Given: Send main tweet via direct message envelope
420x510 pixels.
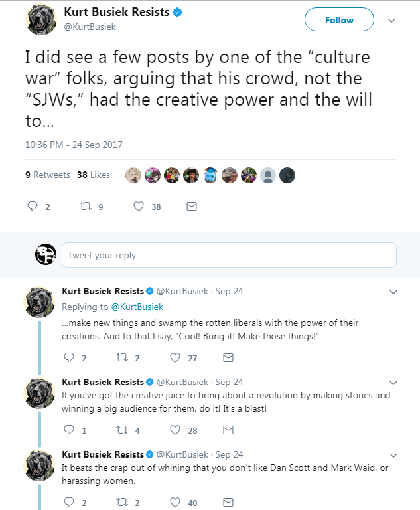Looking at the screenshot, I should coord(192,207).
